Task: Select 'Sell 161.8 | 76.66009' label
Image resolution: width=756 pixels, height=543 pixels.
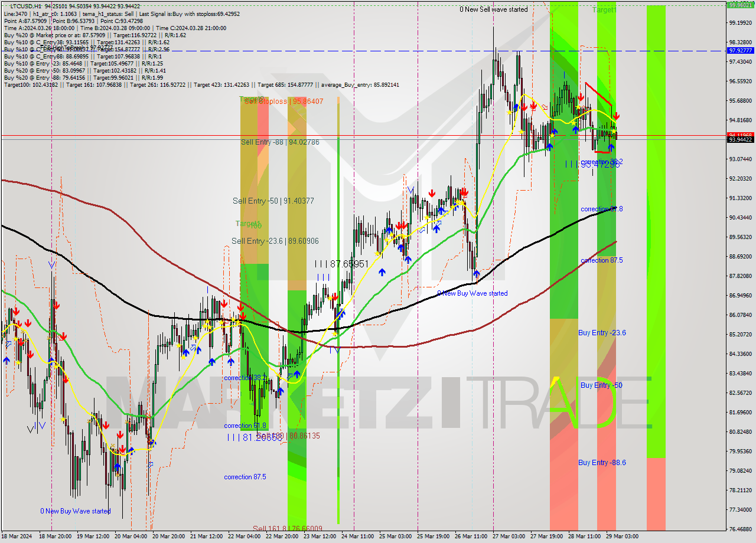Action: (x=287, y=529)
